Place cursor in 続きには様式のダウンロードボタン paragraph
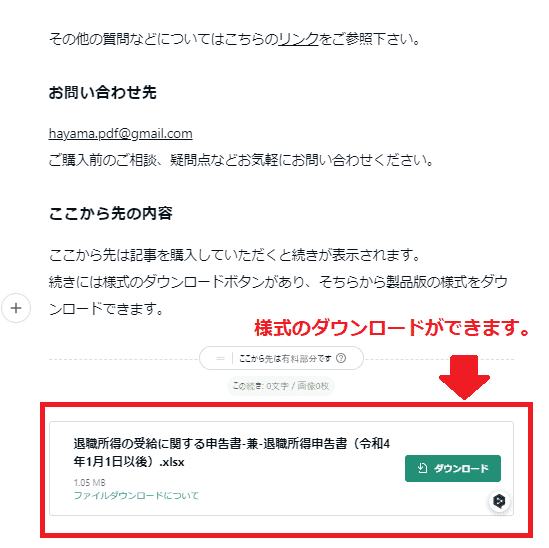 tap(278, 295)
